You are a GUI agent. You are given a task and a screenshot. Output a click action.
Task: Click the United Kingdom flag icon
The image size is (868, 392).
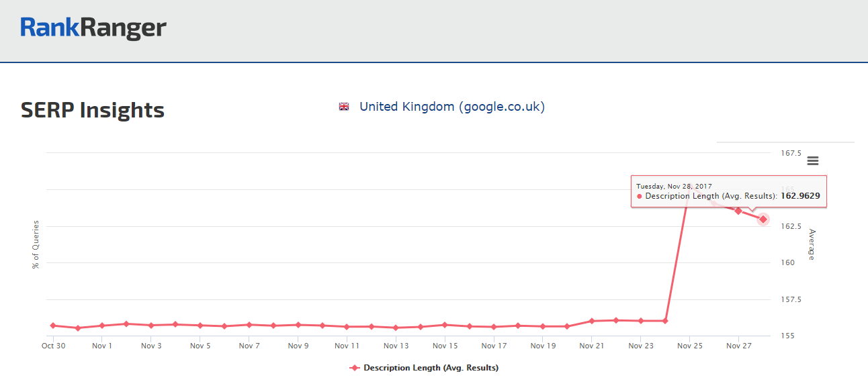344,107
